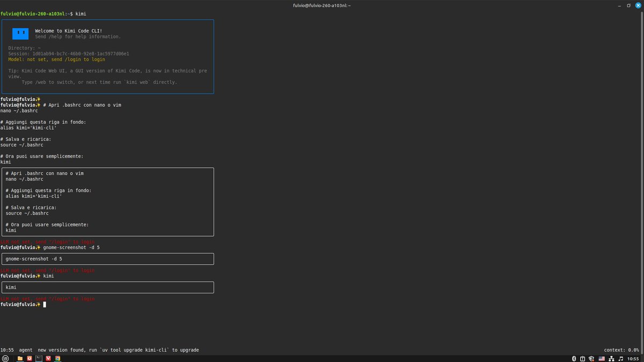Click '# Ora puoi usare semplicemente:' in bordered box
The image size is (644, 362).
pos(47,225)
